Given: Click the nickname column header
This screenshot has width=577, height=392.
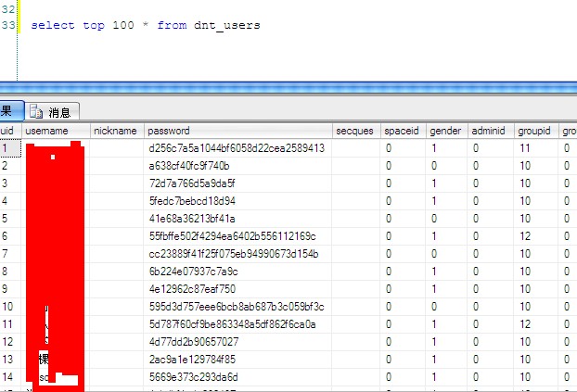Looking at the screenshot, I should pyautogui.click(x=117, y=131).
